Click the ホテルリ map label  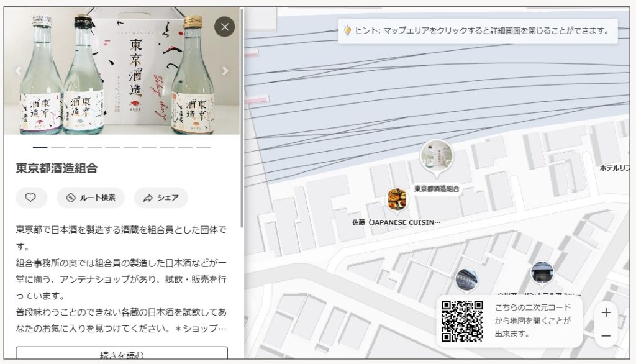tap(614, 168)
